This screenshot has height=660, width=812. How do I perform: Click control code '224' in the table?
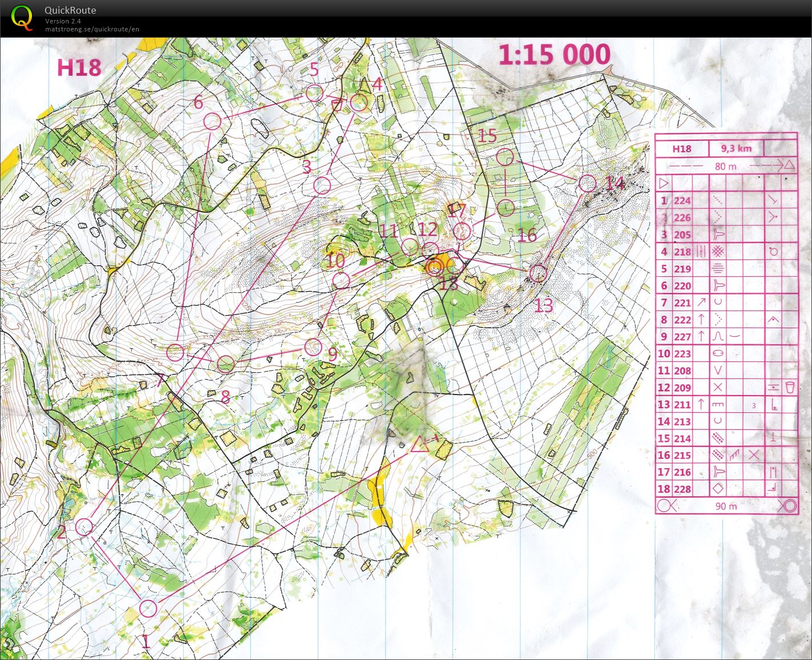682,200
